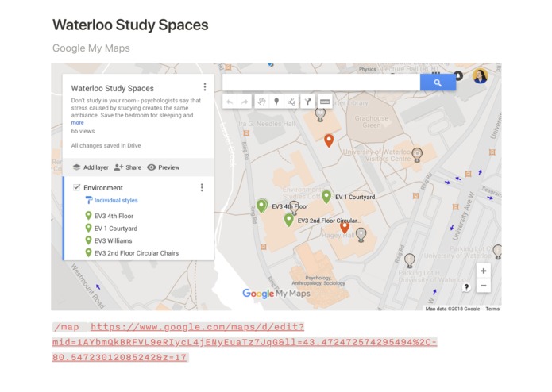Uncheck the Environment layer checkbox
Screen dimensions: 552x392
(x=76, y=187)
